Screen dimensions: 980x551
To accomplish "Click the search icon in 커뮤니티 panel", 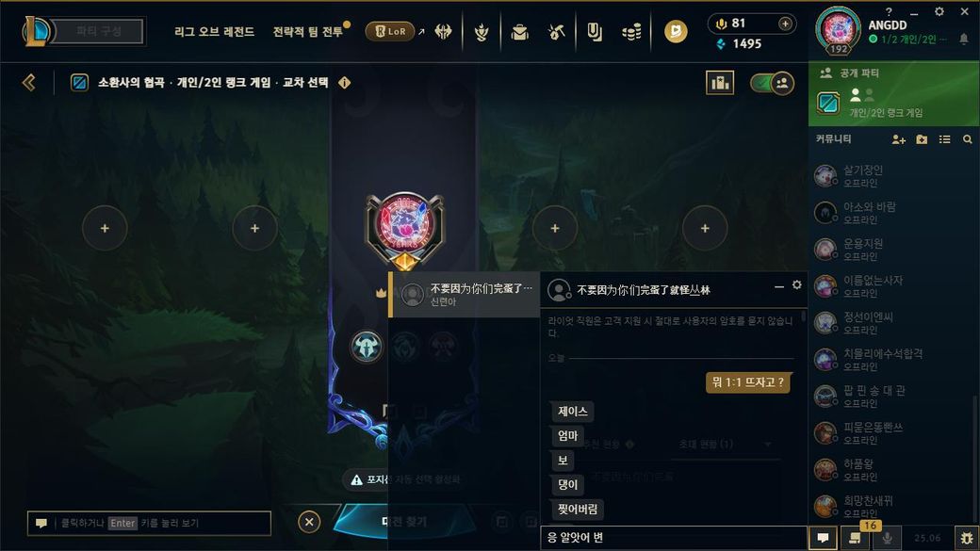I will (968, 139).
